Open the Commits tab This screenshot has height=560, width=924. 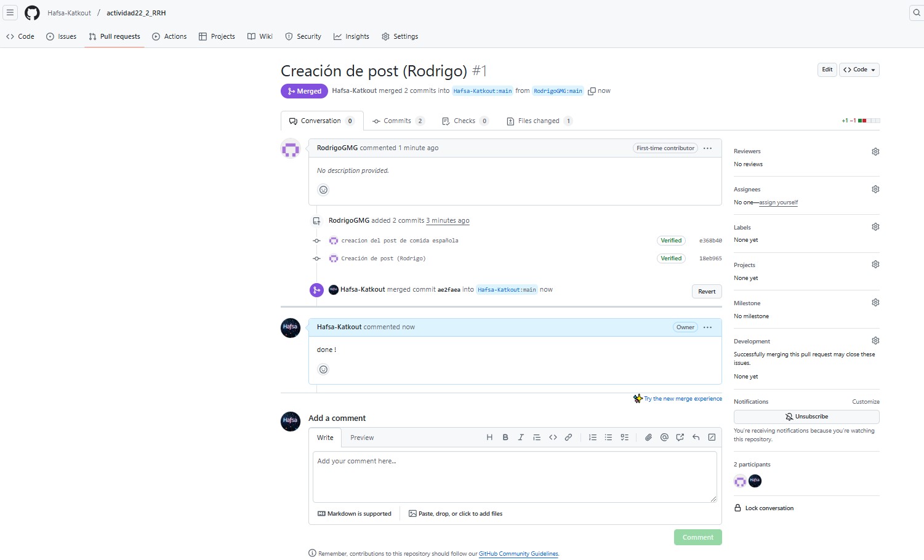click(x=397, y=121)
